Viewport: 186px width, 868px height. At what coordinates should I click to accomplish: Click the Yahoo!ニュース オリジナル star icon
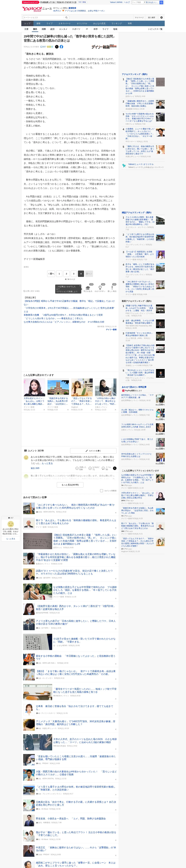124,165
